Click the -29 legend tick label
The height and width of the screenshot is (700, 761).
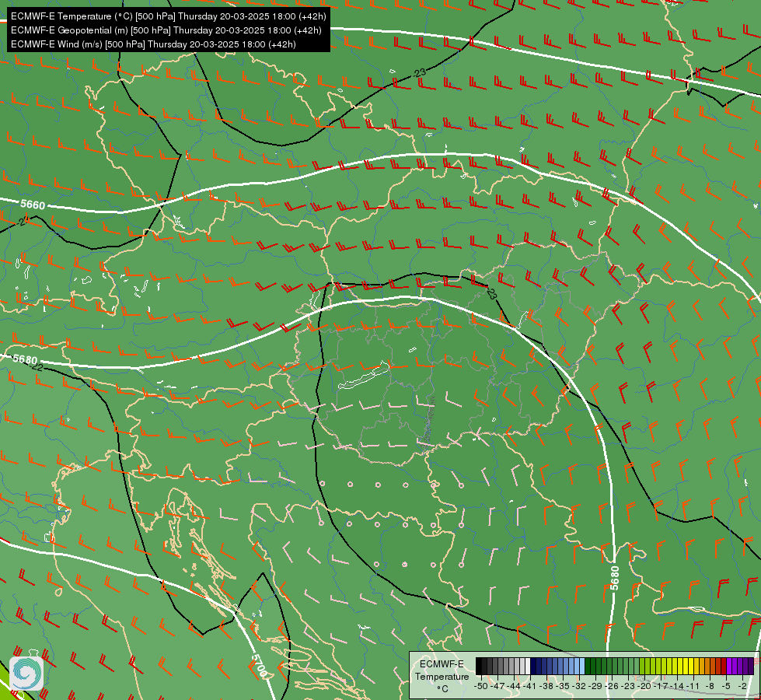tap(595, 686)
